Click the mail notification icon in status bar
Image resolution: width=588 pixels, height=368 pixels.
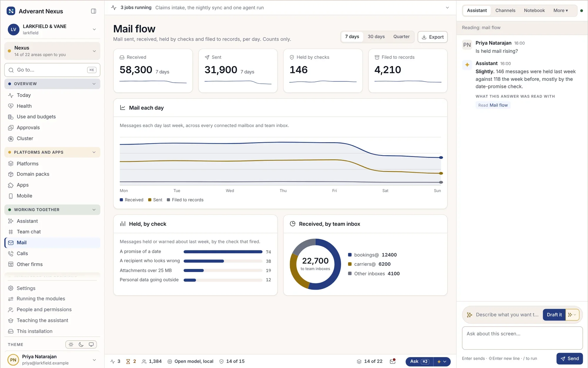392,361
